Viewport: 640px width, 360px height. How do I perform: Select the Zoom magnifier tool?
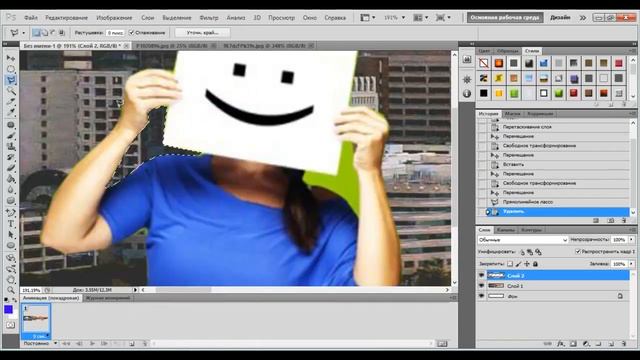pos(11,290)
